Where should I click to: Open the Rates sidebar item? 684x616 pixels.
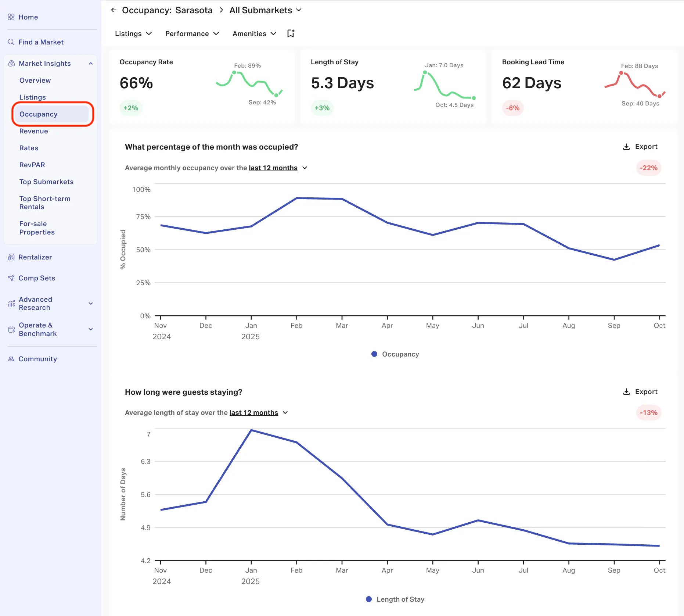[29, 148]
